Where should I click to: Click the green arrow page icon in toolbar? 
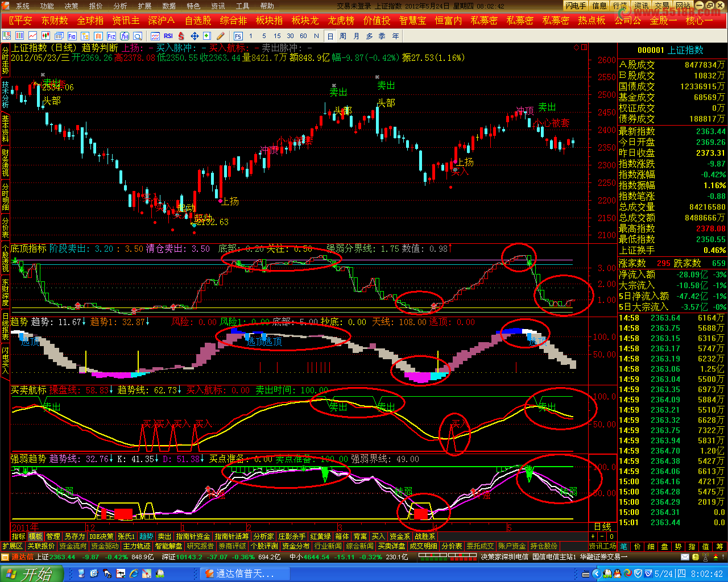pos(207,36)
